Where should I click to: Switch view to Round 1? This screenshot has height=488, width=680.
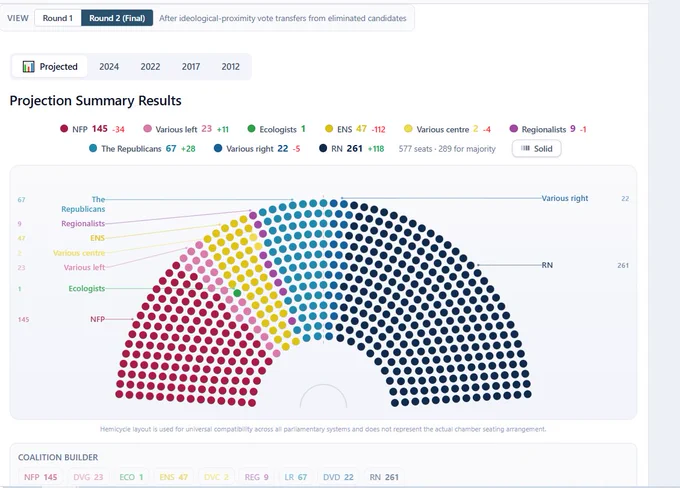[x=58, y=18]
